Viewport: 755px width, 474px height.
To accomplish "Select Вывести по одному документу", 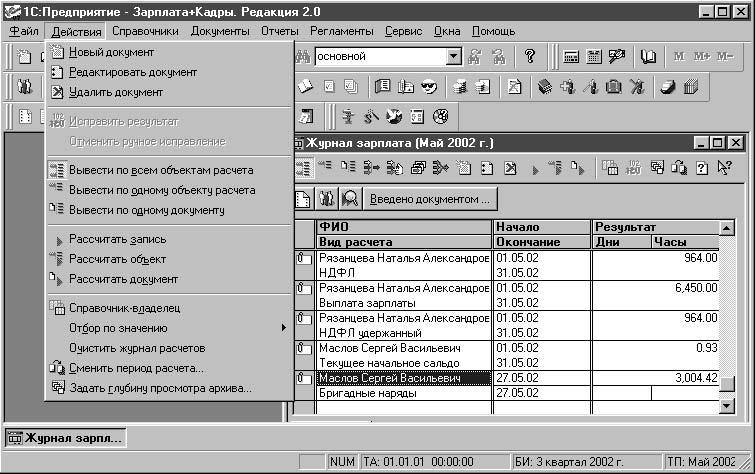I will pyautogui.click(x=169, y=210).
